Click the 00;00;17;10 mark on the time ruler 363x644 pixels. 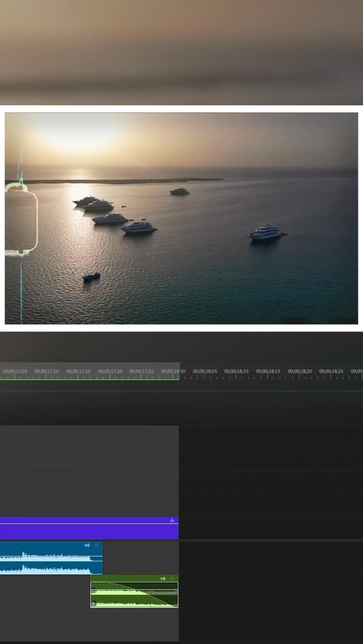pos(47,371)
